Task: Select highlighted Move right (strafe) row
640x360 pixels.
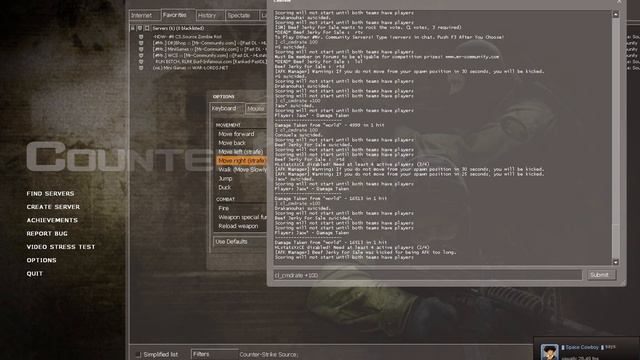Action: tap(241, 161)
